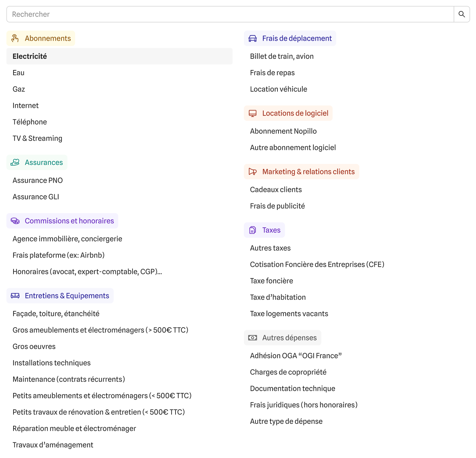Click the Marketing megaphone icon
Screen dimensions: 476x458
point(252,172)
